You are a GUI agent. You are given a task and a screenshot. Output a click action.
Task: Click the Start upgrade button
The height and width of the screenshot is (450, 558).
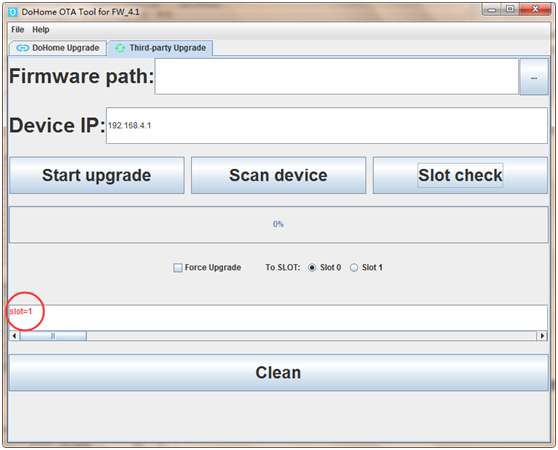[x=97, y=175]
